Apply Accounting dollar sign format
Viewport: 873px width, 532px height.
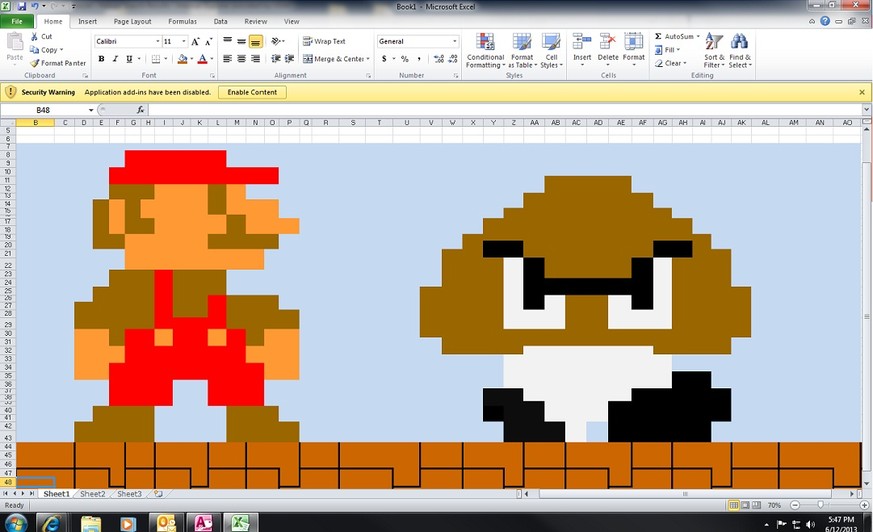pyautogui.click(x=384, y=59)
